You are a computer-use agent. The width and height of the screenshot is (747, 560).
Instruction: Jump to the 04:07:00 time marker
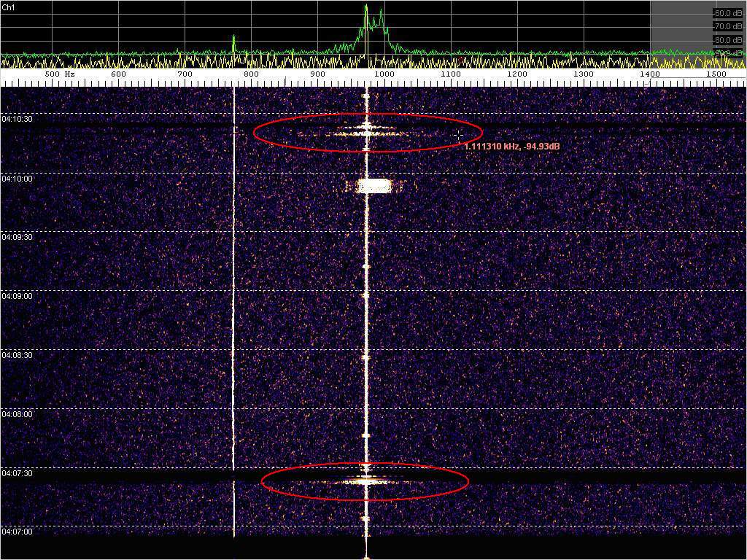17,532
